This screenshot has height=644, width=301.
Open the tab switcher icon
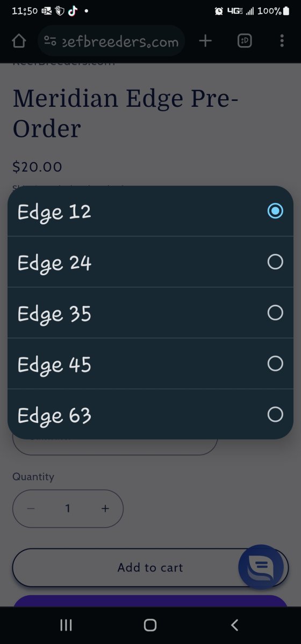point(245,41)
